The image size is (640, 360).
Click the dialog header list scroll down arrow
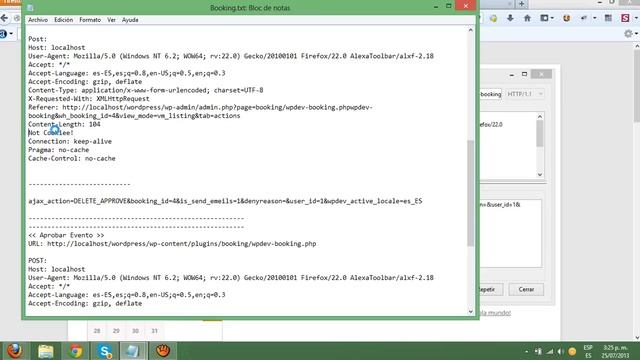point(540,174)
